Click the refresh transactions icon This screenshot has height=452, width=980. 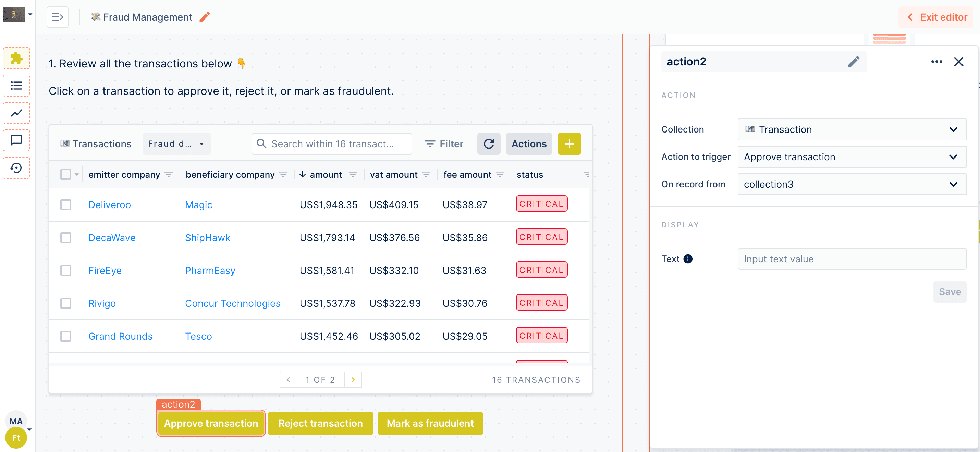coord(489,144)
